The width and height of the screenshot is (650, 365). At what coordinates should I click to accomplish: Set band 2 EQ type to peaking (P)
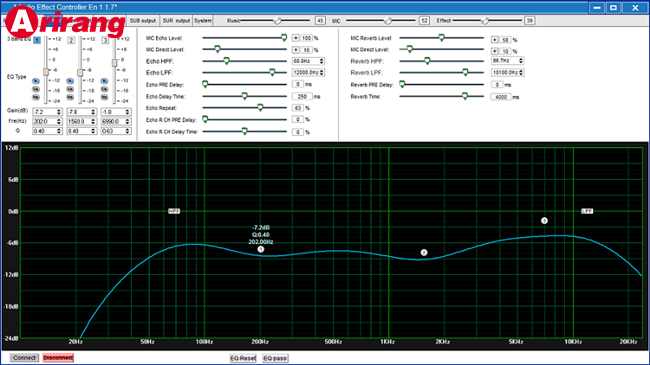[70, 81]
